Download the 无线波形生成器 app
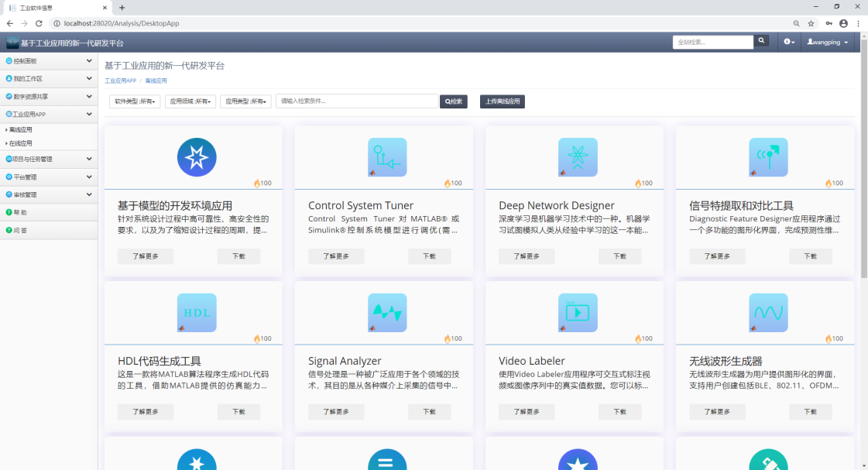The height and width of the screenshot is (470, 868). pyautogui.click(x=810, y=412)
